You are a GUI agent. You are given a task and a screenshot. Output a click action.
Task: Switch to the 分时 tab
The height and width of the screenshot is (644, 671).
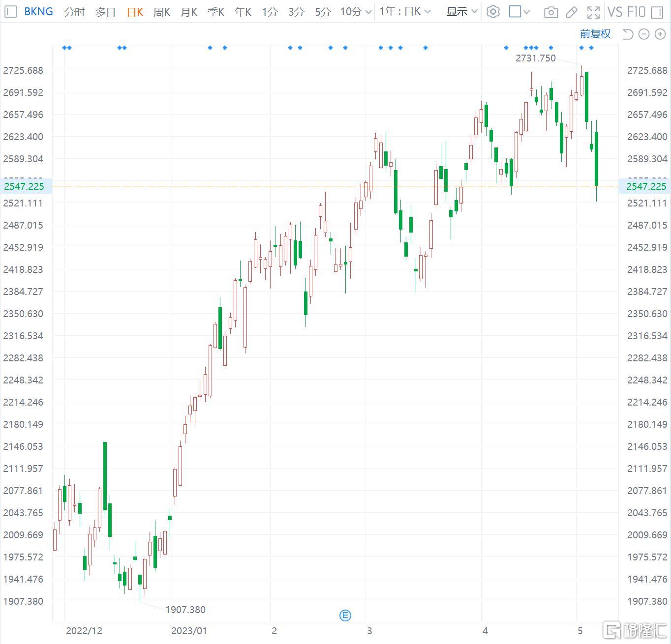click(75, 12)
